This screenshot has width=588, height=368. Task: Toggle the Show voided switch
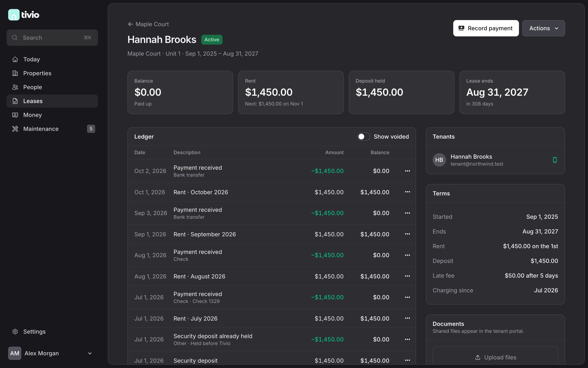[x=364, y=137]
